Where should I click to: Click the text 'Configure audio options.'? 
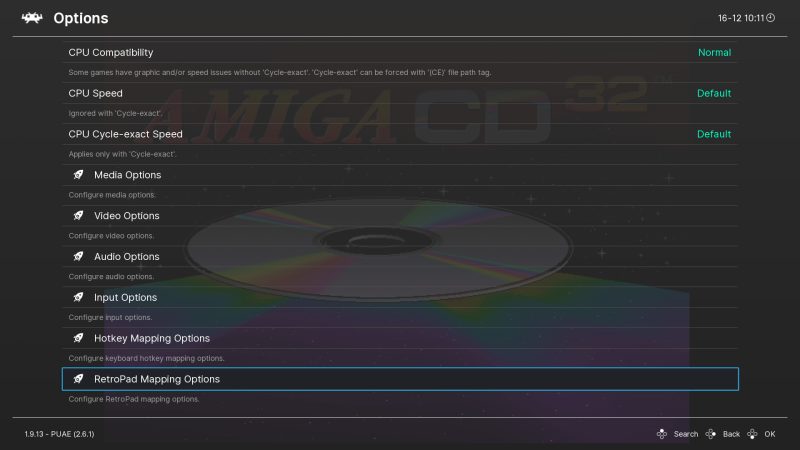click(111, 277)
